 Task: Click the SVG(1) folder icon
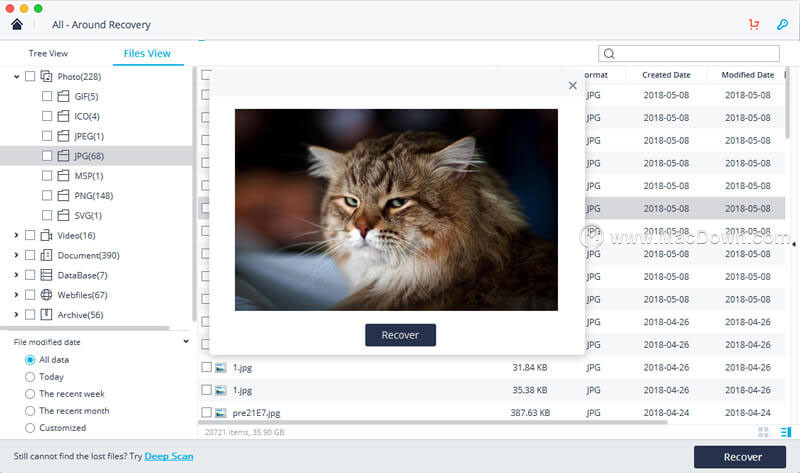(63, 216)
